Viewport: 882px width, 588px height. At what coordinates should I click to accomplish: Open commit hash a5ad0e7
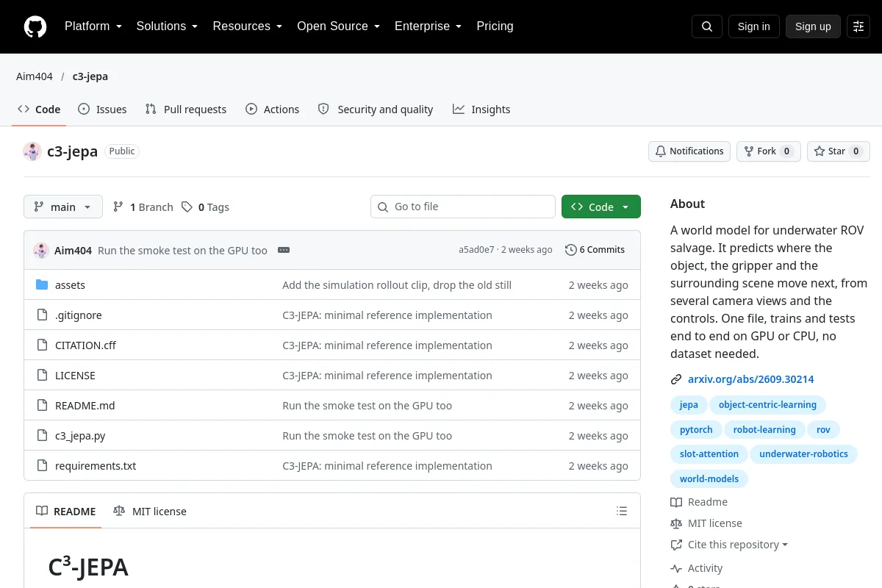(x=477, y=250)
